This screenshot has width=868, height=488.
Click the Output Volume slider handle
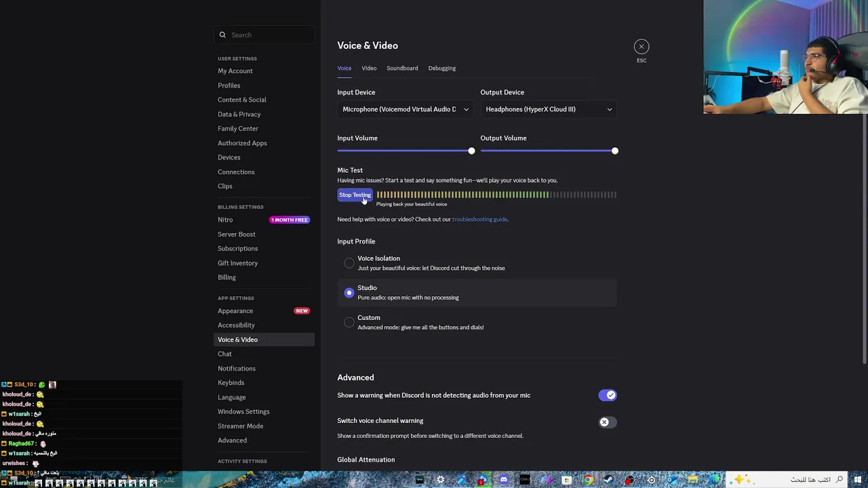(614, 151)
